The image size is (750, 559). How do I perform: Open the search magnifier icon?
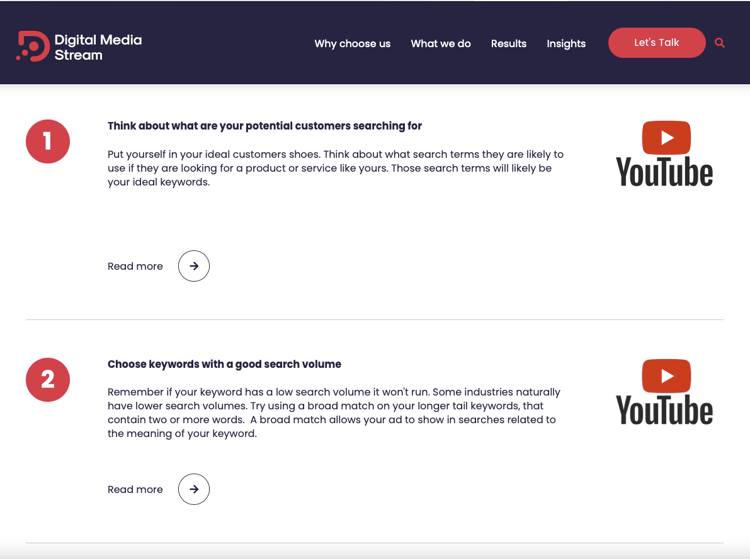719,43
